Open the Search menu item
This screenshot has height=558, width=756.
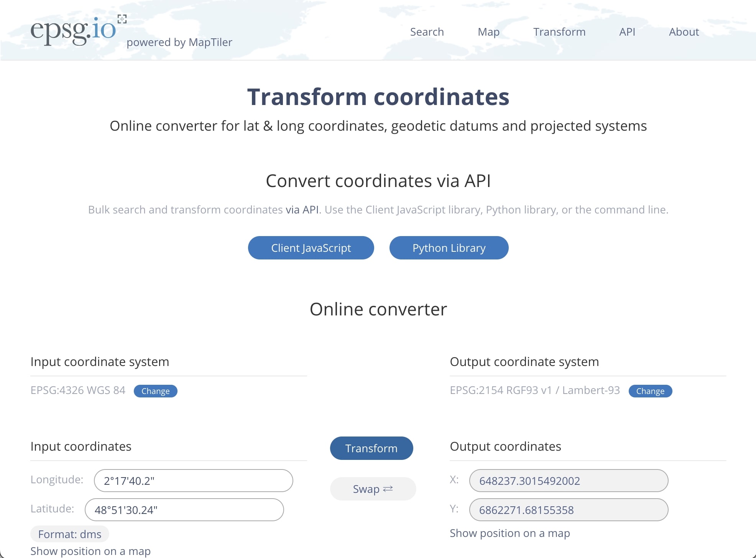pyautogui.click(x=427, y=32)
